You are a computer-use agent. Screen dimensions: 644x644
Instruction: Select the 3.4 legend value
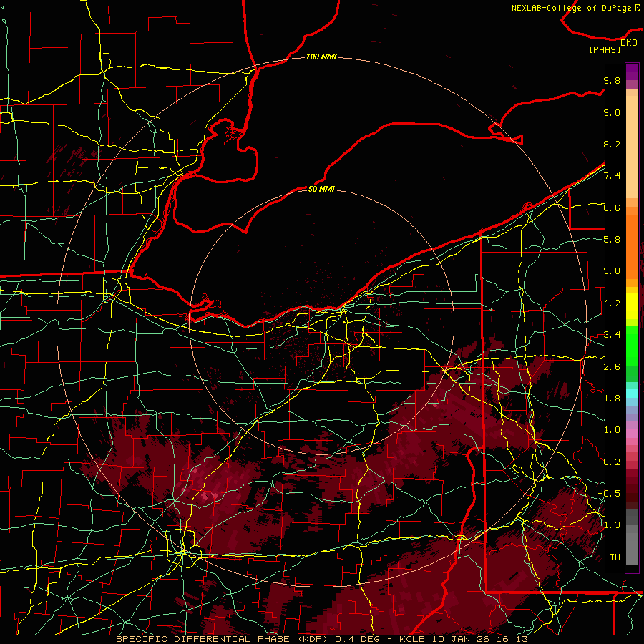tap(612, 335)
